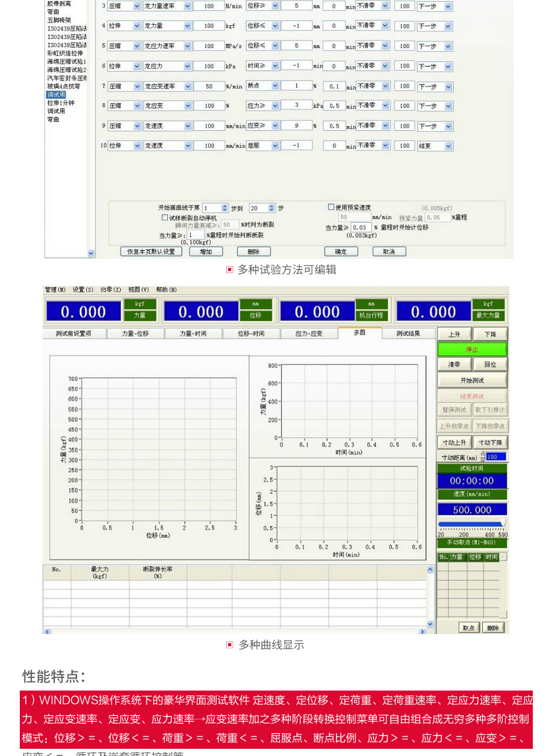Image resolution: width=552 pixels, height=756 pixels.
Task: Click the 上升 (raise) button
Action: coord(454,334)
